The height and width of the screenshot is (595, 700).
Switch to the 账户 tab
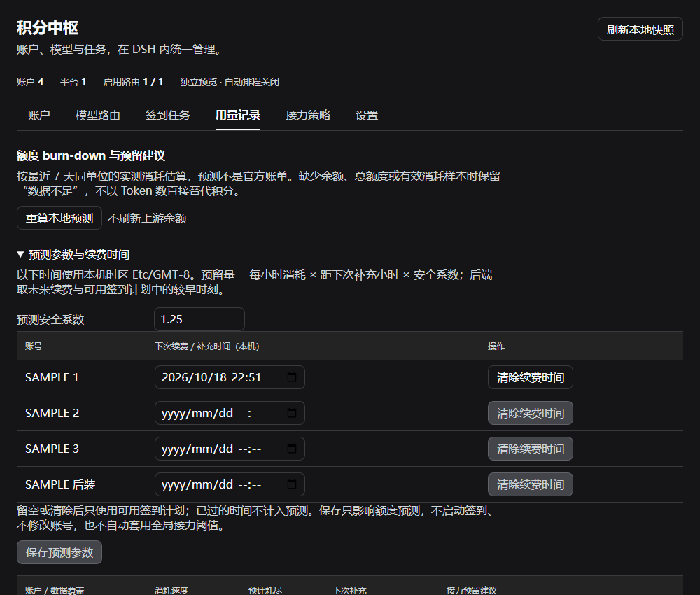(38, 115)
